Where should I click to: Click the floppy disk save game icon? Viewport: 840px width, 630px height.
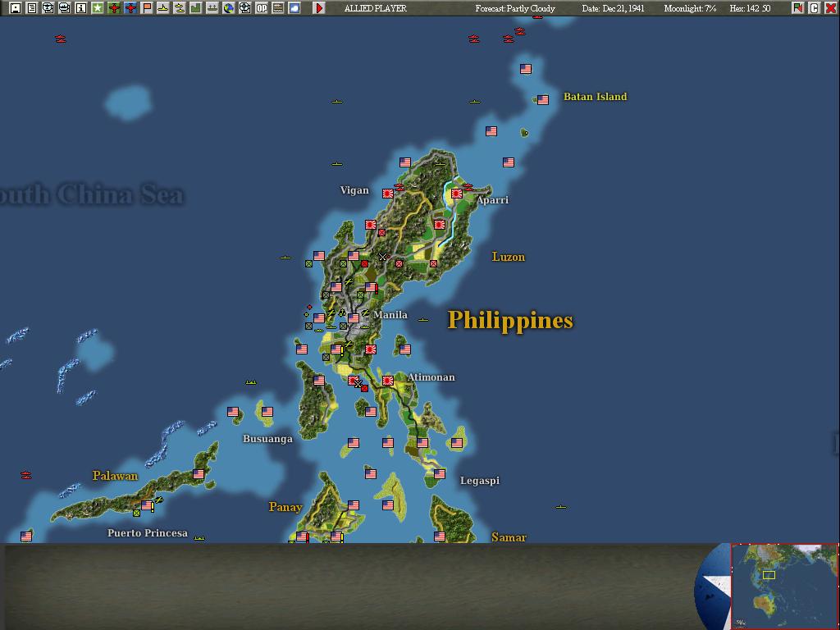click(16, 8)
